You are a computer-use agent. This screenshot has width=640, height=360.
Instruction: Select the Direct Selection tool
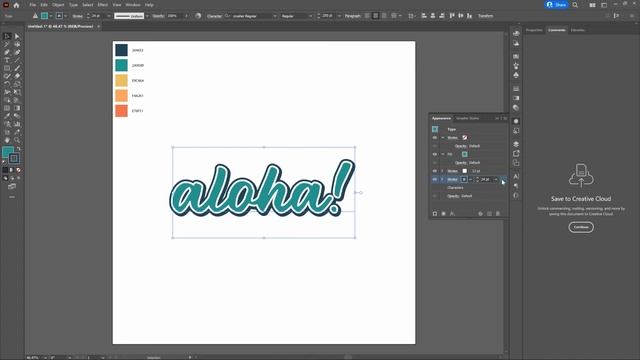[17, 36]
